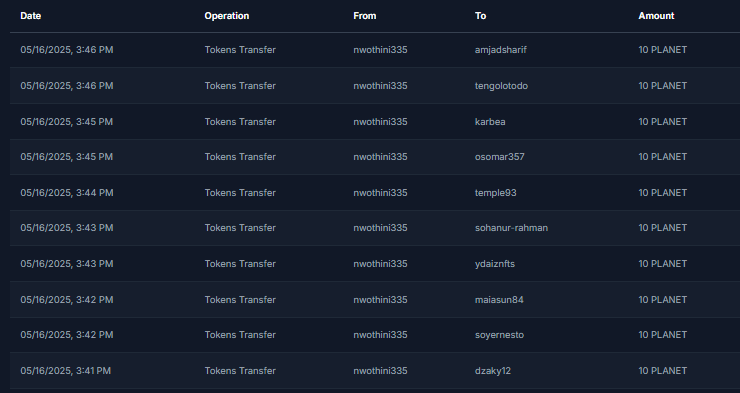Click the Operation column header

(x=227, y=16)
